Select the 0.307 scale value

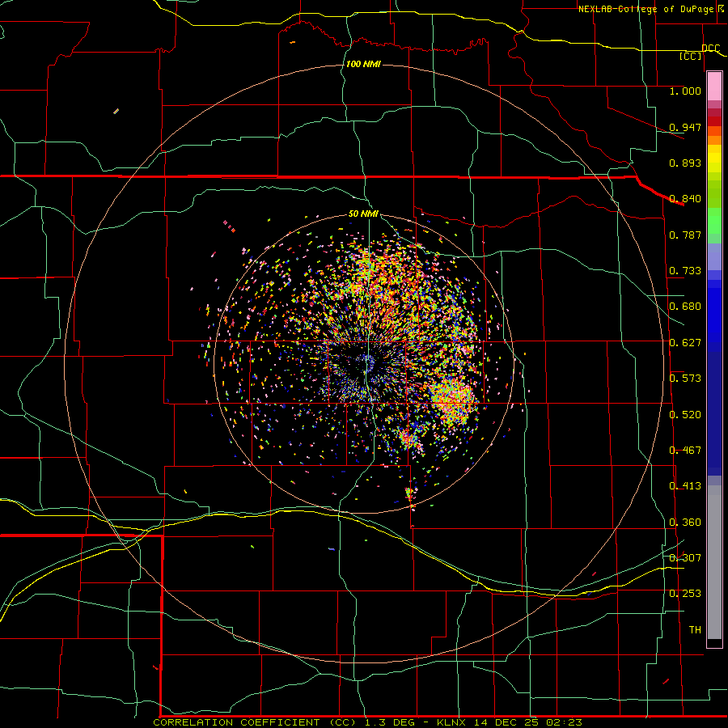[685, 558]
